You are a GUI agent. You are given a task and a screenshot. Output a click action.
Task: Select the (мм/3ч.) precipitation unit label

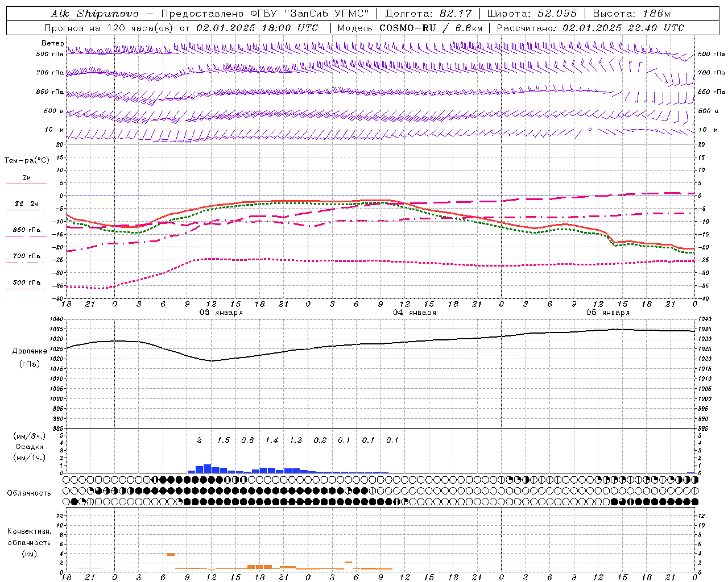click(30, 436)
